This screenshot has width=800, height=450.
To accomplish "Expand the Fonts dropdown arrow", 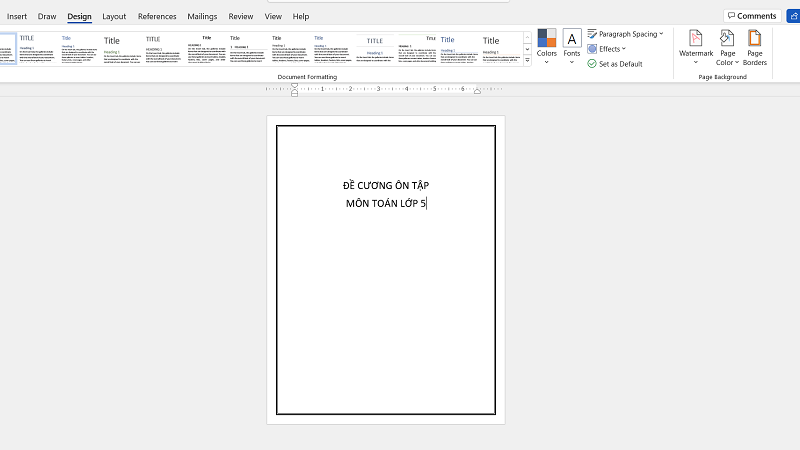I will point(572,63).
